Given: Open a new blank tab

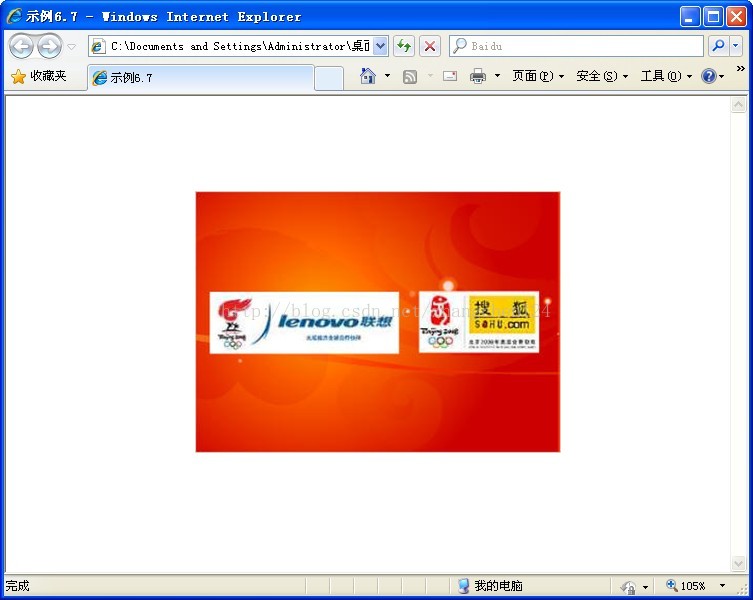Looking at the screenshot, I should pyautogui.click(x=329, y=78).
